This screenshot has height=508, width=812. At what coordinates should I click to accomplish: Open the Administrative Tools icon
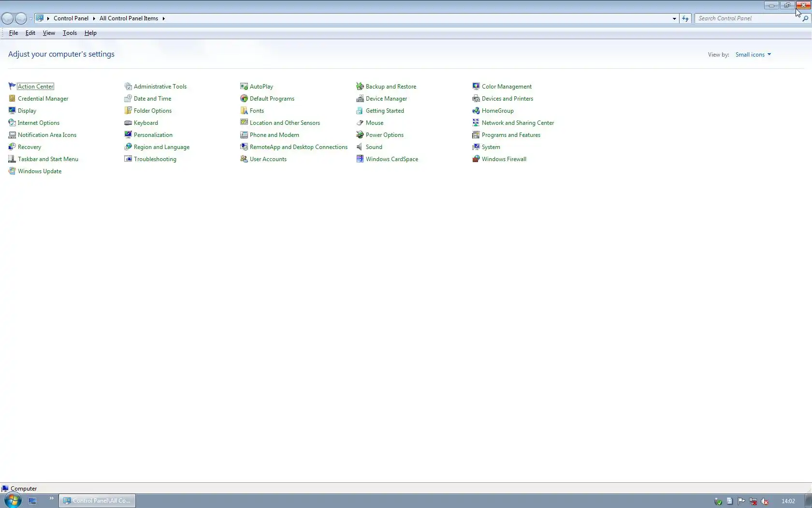pyautogui.click(x=128, y=86)
